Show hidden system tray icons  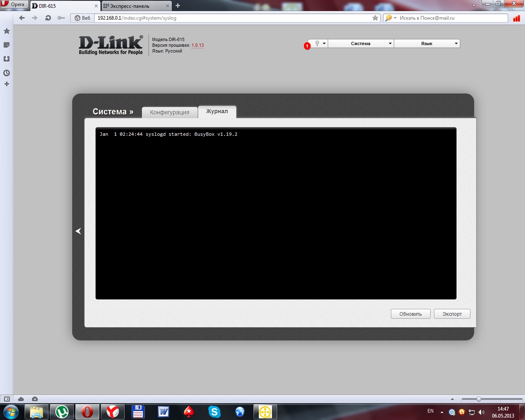(x=442, y=412)
